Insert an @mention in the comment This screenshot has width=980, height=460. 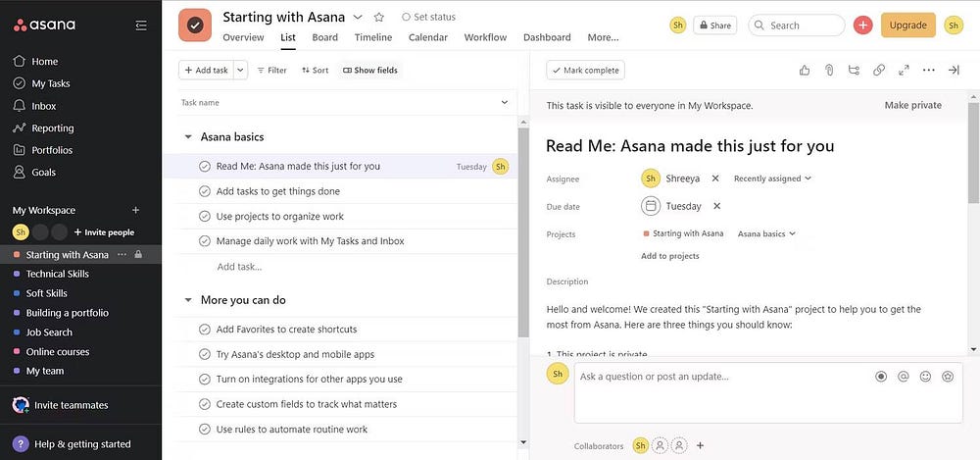(904, 377)
